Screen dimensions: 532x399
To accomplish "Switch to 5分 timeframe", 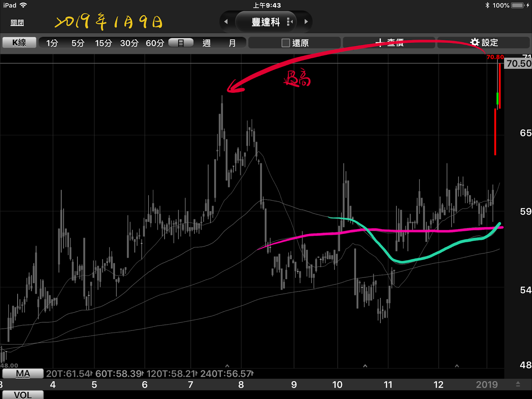I will click(78, 43).
